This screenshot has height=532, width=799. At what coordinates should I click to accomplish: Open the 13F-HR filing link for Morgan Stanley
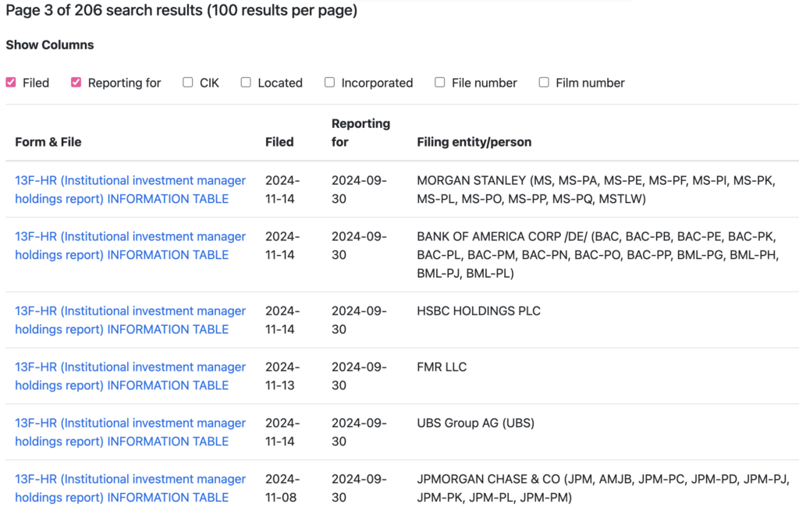(130, 190)
